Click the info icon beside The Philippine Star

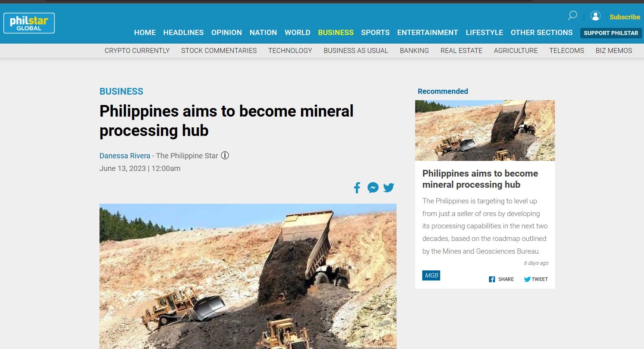click(x=225, y=156)
